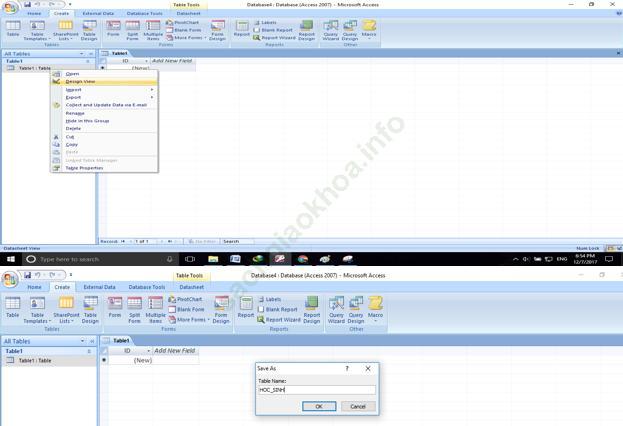Image resolution: width=623 pixels, height=426 pixels.
Task: Choose Table Properties from the context menu
Action: tap(104, 168)
